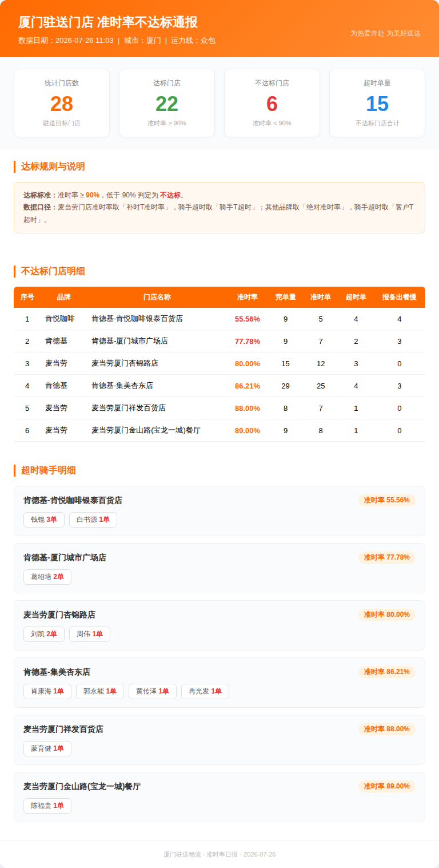Image resolution: width=439 pixels, height=868 pixels.
Task: Click 完单量 value 29 in table
Action: pos(286,386)
